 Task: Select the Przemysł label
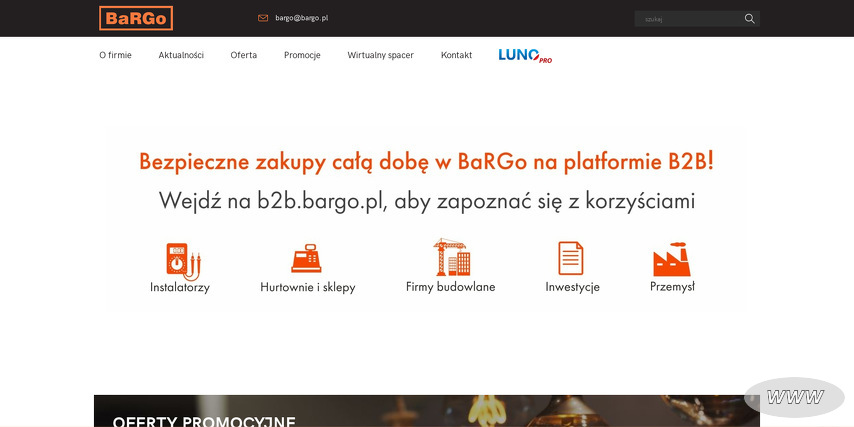672,286
